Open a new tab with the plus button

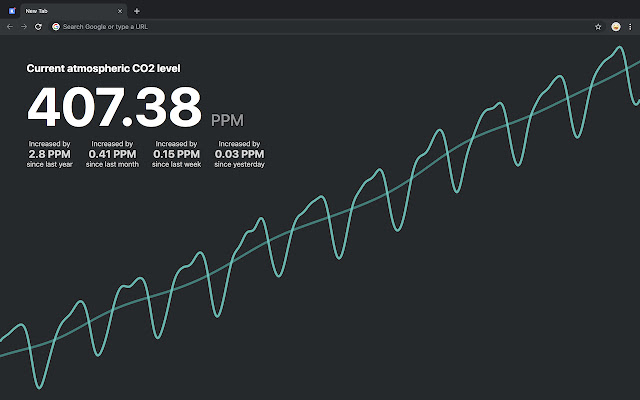click(137, 10)
